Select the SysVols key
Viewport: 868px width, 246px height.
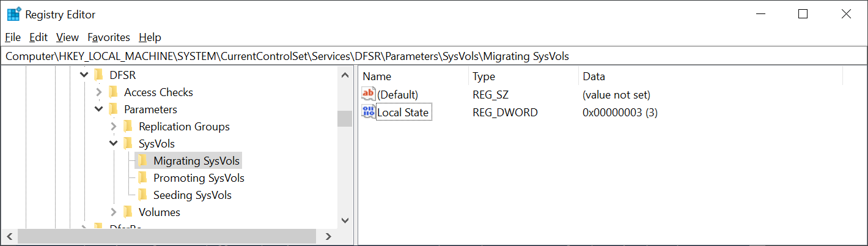coord(156,144)
